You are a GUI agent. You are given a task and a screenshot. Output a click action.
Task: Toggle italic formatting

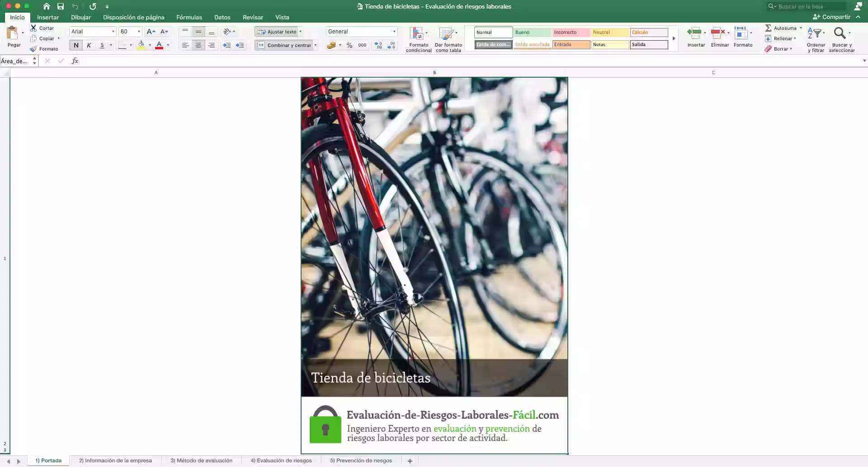(89, 45)
